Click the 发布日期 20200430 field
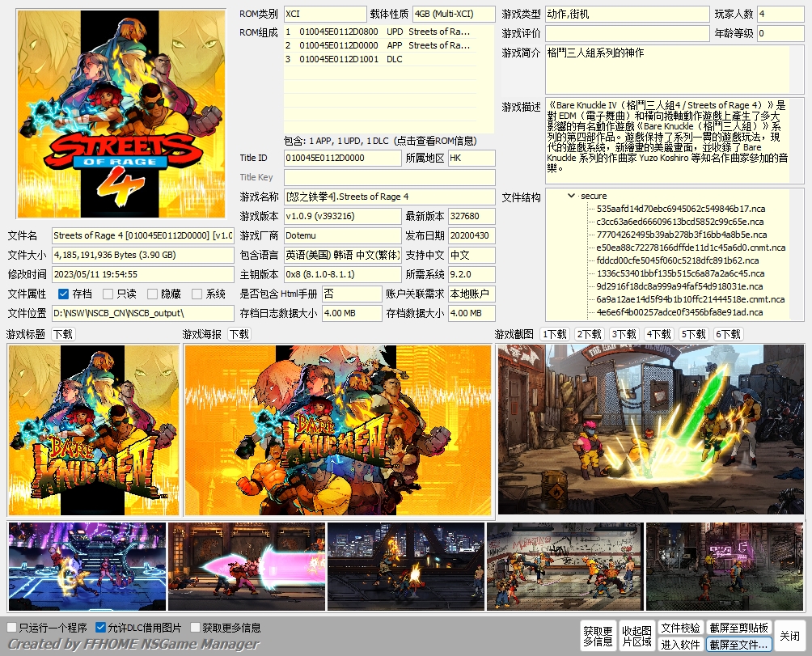Screen dimensions: 812x656 point(472,235)
